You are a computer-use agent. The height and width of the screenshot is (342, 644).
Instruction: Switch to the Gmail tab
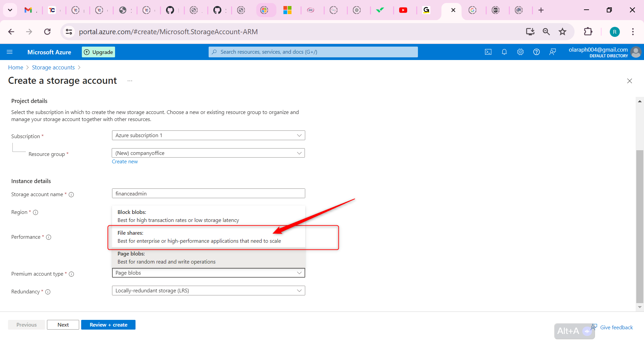tap(28, 10)
